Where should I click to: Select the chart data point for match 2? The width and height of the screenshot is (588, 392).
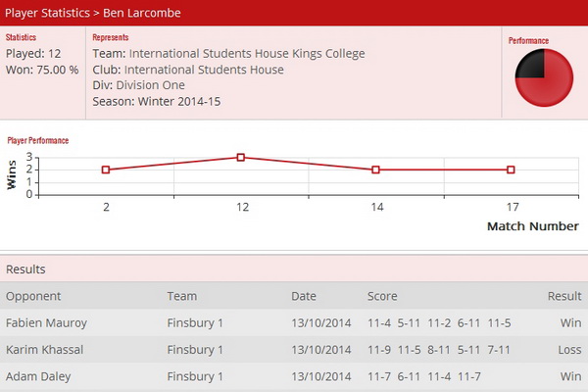point(106,170)
